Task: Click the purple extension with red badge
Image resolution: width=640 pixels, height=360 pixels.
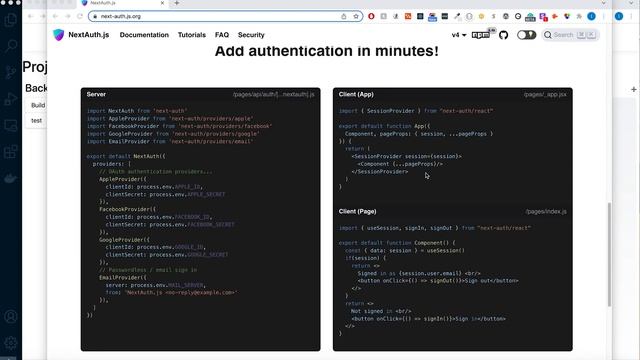Action: pyautogui.click(x=543, y=17)
